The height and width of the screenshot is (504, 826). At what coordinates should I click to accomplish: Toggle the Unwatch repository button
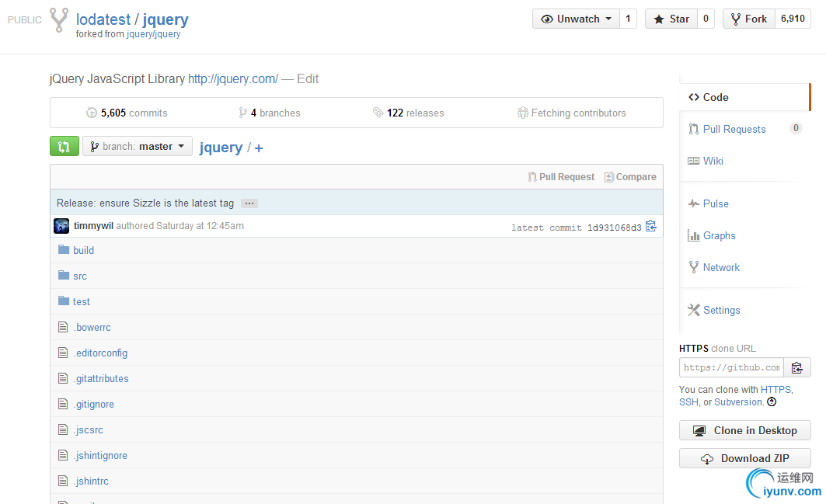tap(576, 19)
